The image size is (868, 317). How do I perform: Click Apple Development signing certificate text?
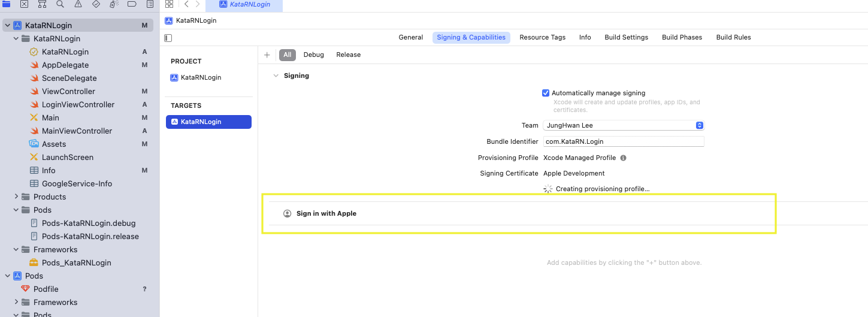[x=574, y=174]
